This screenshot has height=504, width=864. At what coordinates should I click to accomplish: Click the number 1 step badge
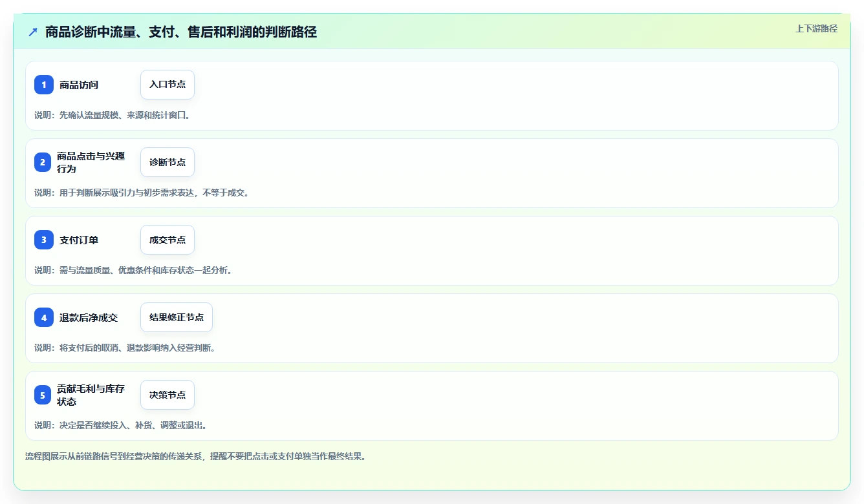pos(44,85)
